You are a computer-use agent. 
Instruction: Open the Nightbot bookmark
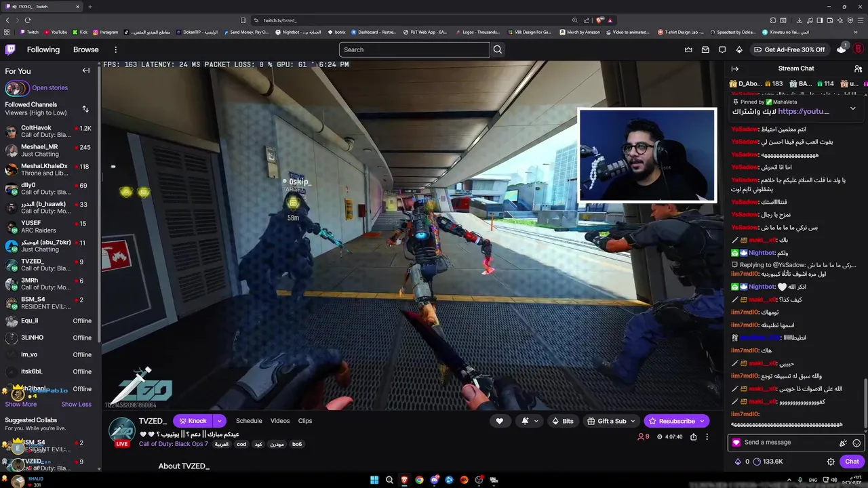(x=298, y=32)
